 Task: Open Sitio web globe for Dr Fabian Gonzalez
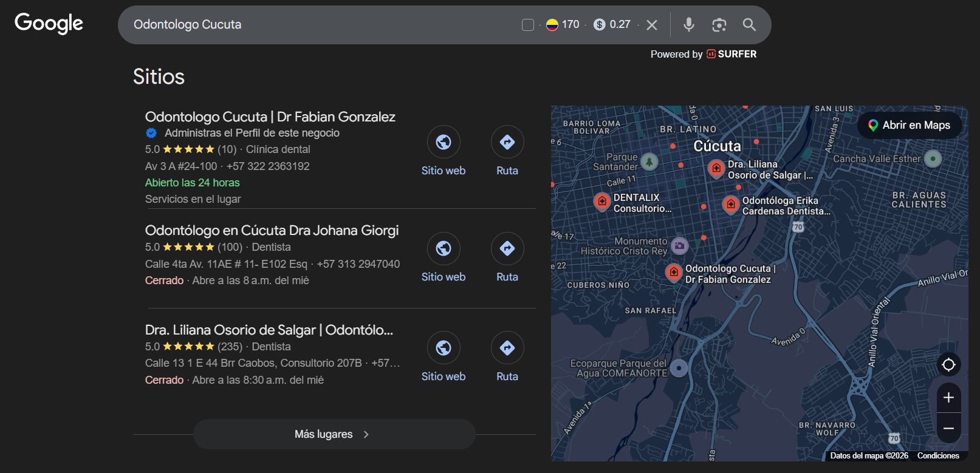click(x=444, y=142)
